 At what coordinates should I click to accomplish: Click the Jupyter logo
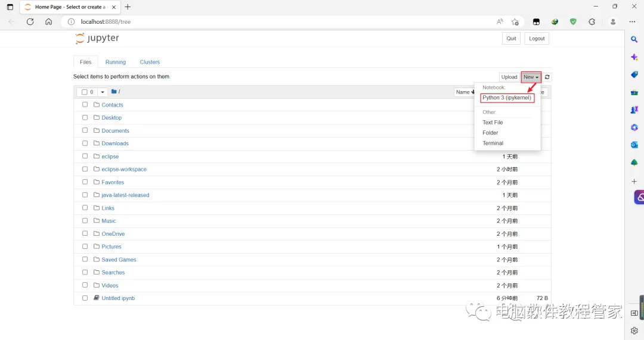point(97,38)
